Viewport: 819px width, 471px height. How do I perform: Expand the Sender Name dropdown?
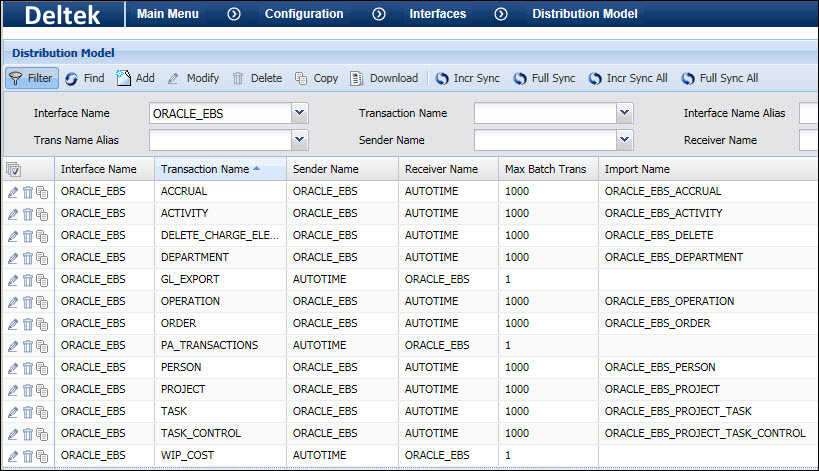click(x=625, y=140)
